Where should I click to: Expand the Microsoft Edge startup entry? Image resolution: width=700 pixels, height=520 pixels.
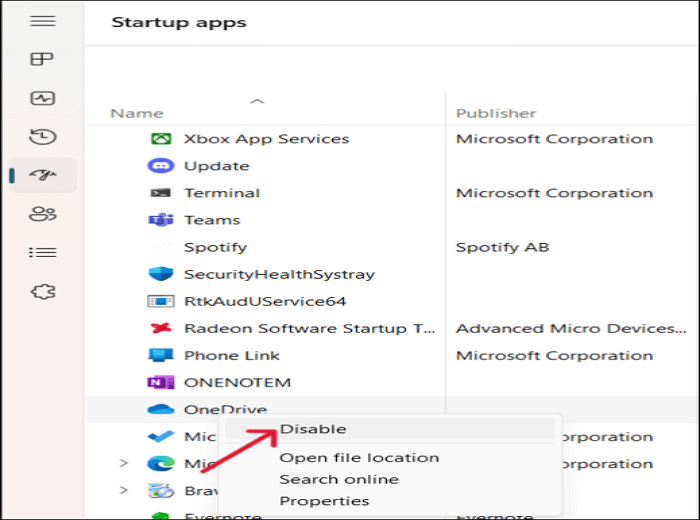pyautogui.click(x=124, y=463)
